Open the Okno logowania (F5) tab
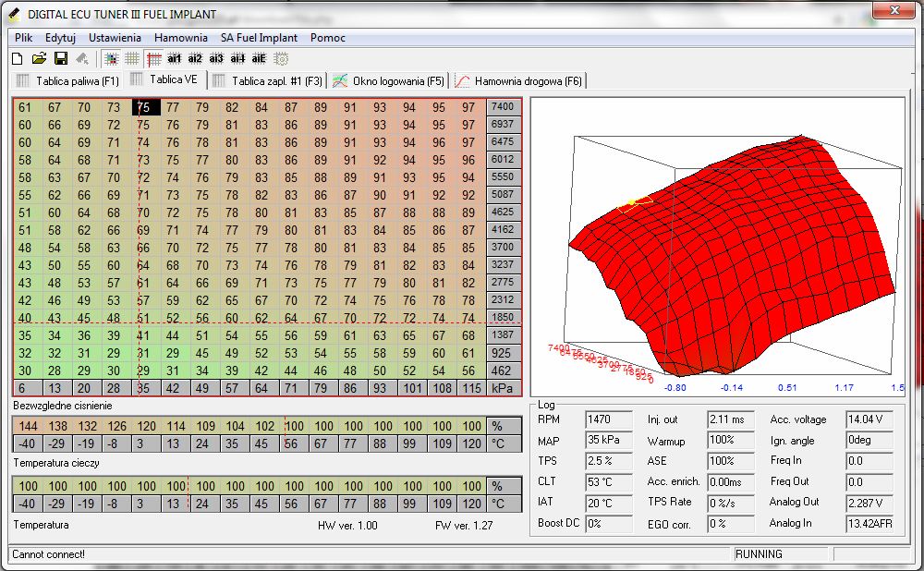The height and width of the screenshot is (571, 924). point(389,81)
